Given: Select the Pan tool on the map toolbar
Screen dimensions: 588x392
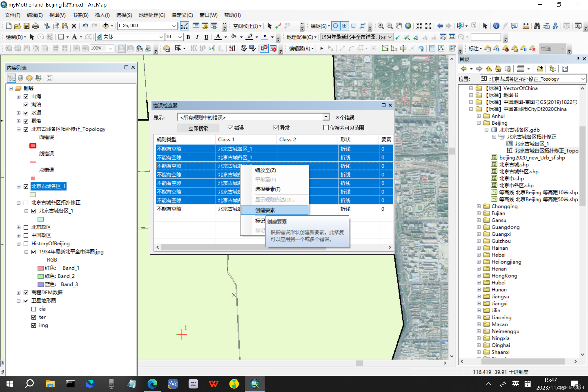Looking at the screenshot, I should tap(398, 26).
